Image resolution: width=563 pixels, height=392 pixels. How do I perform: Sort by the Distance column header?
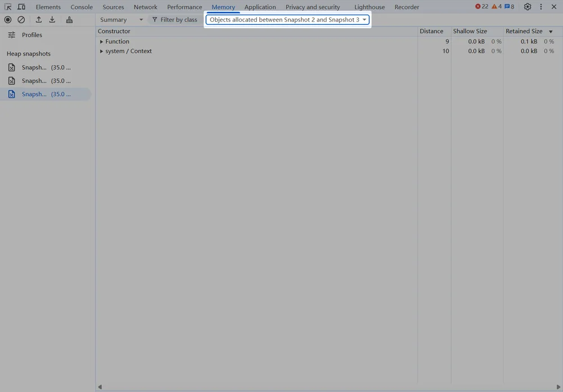pos(434,31)
